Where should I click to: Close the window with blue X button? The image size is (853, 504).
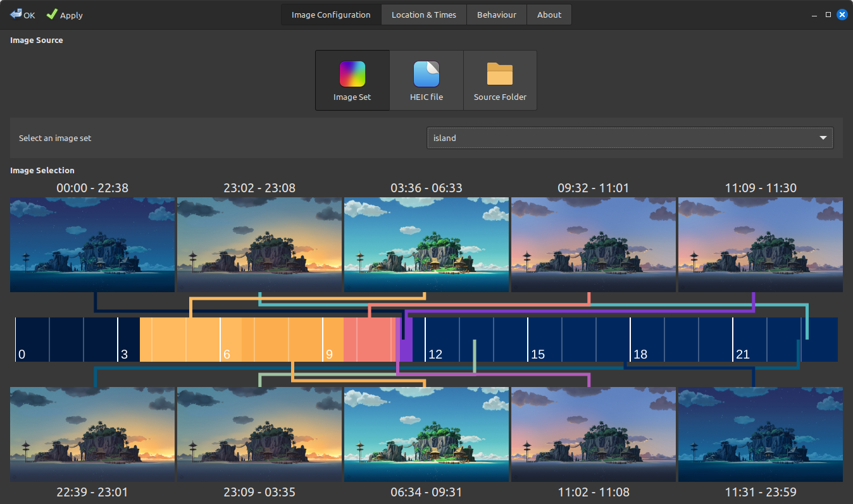coord(842,15)
